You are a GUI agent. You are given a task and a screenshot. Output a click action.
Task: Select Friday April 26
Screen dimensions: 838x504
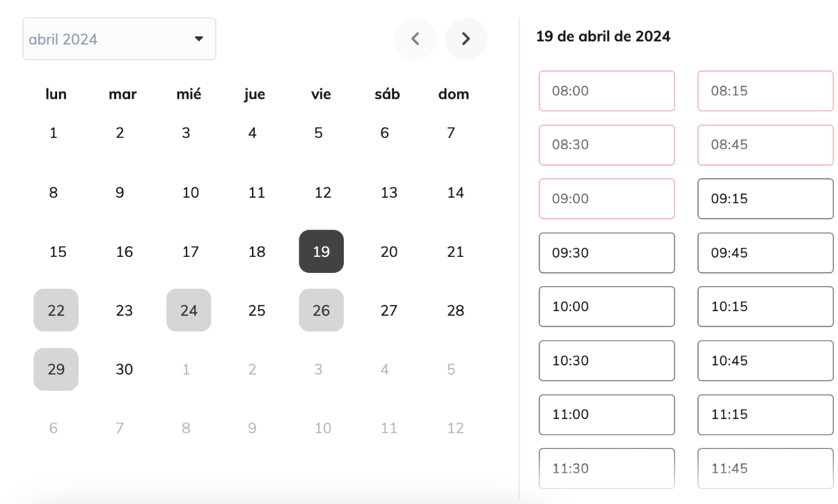321,310
